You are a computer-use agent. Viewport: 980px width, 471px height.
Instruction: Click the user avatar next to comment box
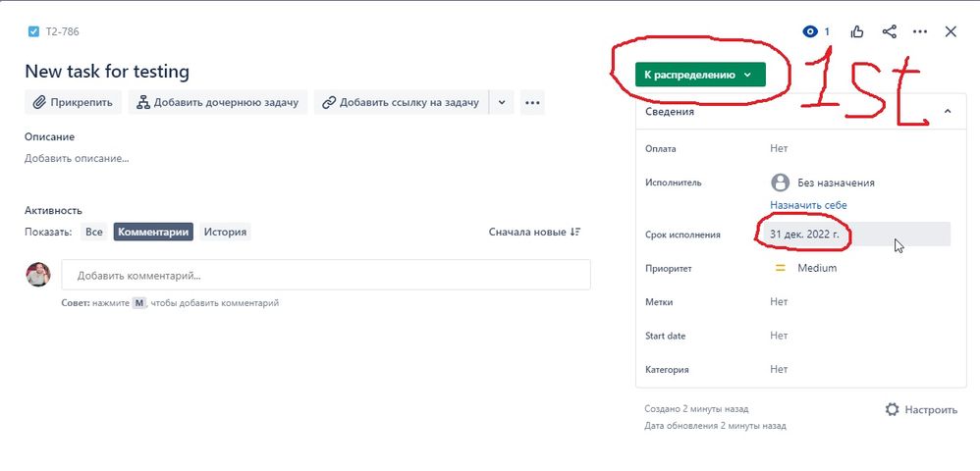point(38,274)
